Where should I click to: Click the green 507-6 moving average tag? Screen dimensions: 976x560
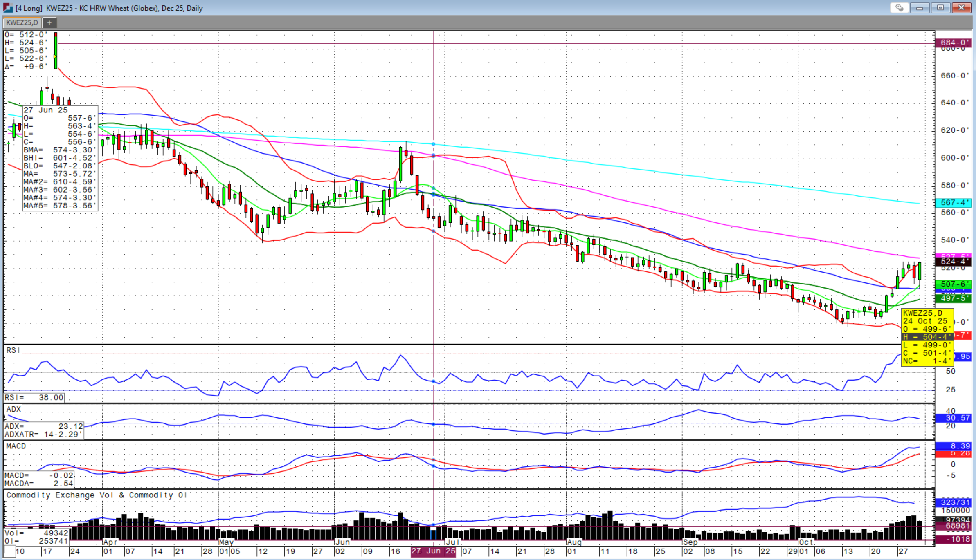click(953, 284)
